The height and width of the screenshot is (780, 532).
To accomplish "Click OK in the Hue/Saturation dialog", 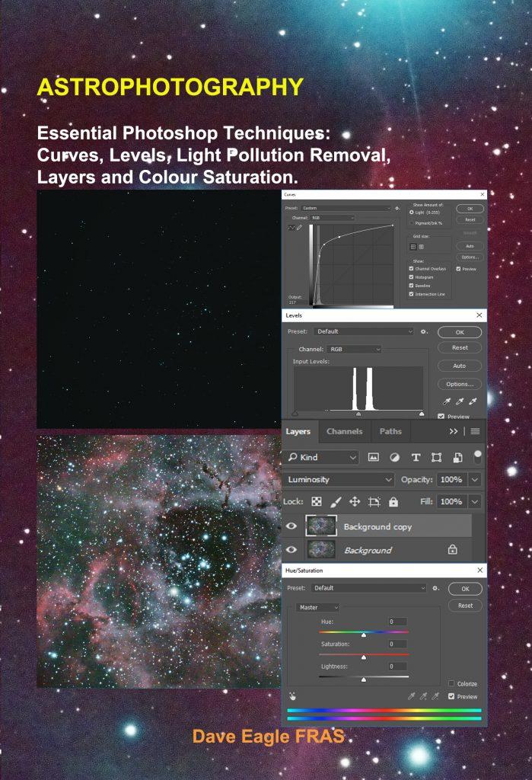I will tap(465, 589).
